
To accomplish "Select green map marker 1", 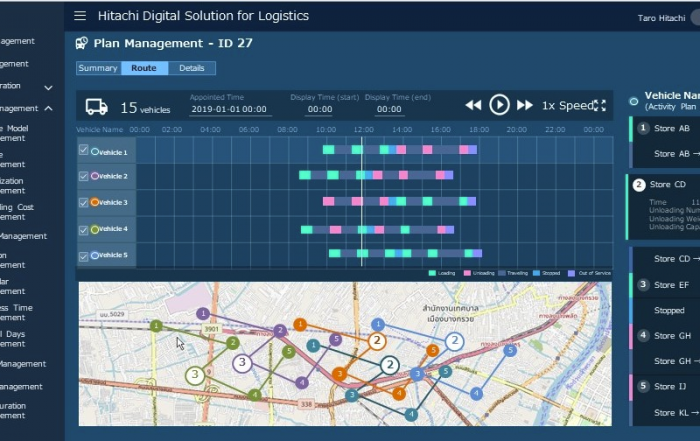I will (x=156, y=326).
